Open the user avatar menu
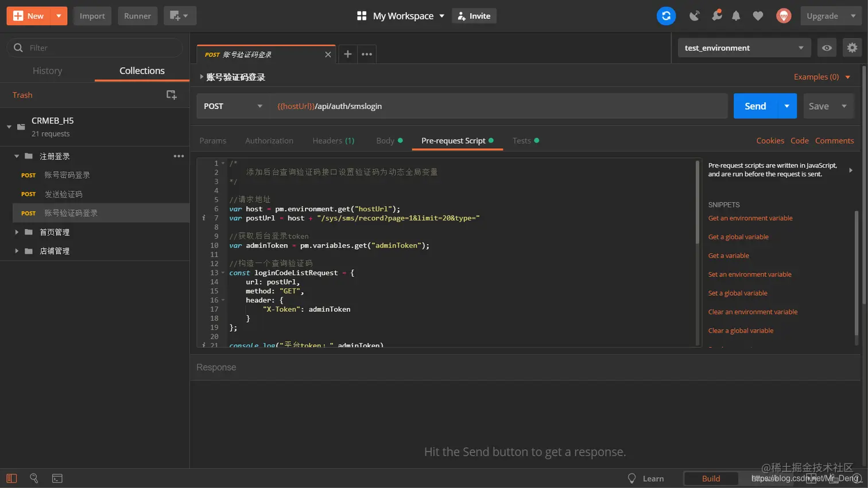The image size is (868, 488). tap(784, 16)
